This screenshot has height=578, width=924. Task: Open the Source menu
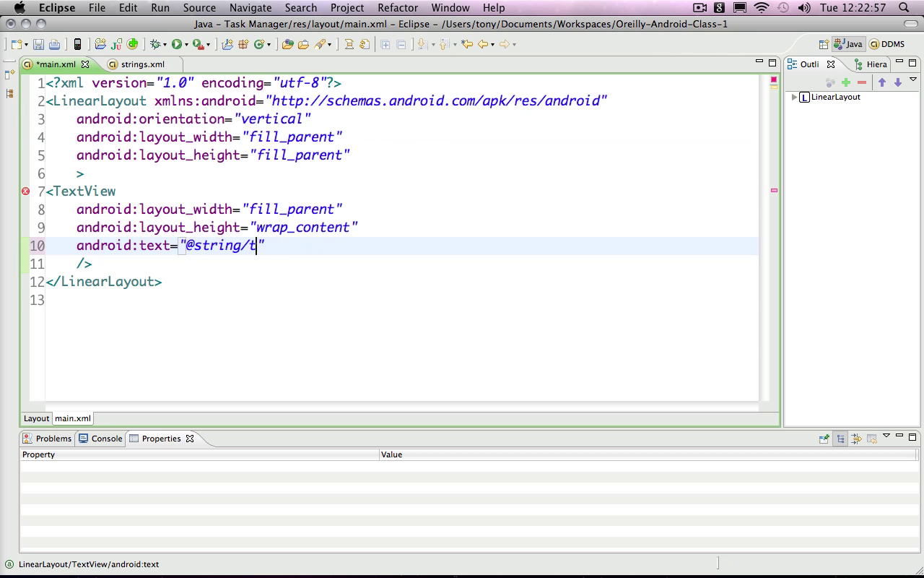point(199,8)
